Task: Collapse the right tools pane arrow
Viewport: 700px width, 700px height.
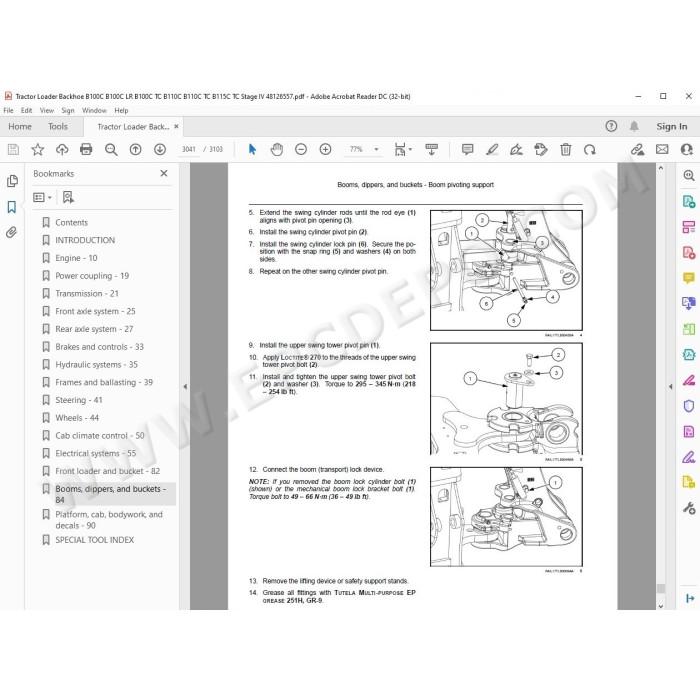Action: pyautogui.click(x=671, y=387)
